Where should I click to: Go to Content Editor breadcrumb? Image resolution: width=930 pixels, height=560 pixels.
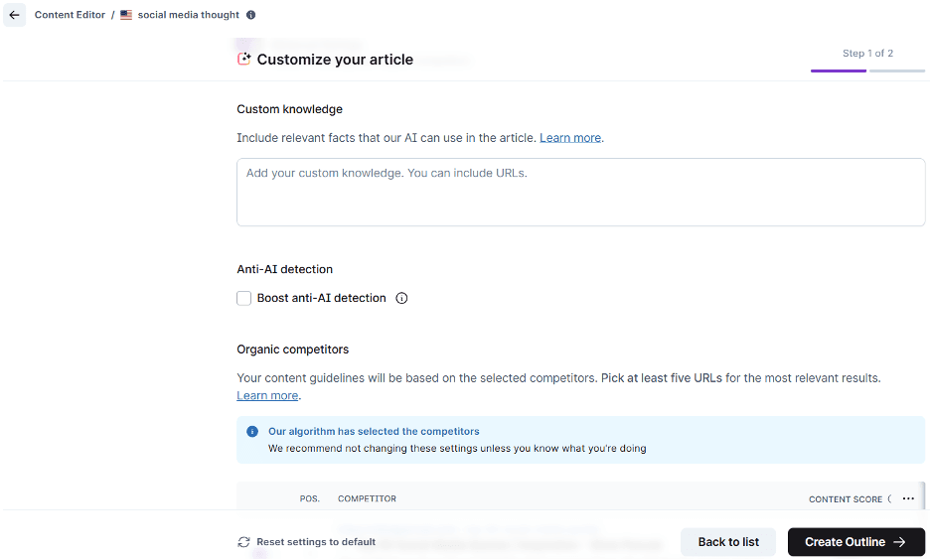point(70,15)
